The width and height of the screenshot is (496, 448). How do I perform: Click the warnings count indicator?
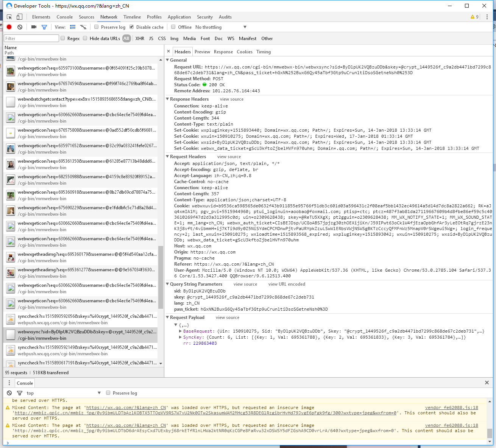pyautogui.click(x=474, y=17)
